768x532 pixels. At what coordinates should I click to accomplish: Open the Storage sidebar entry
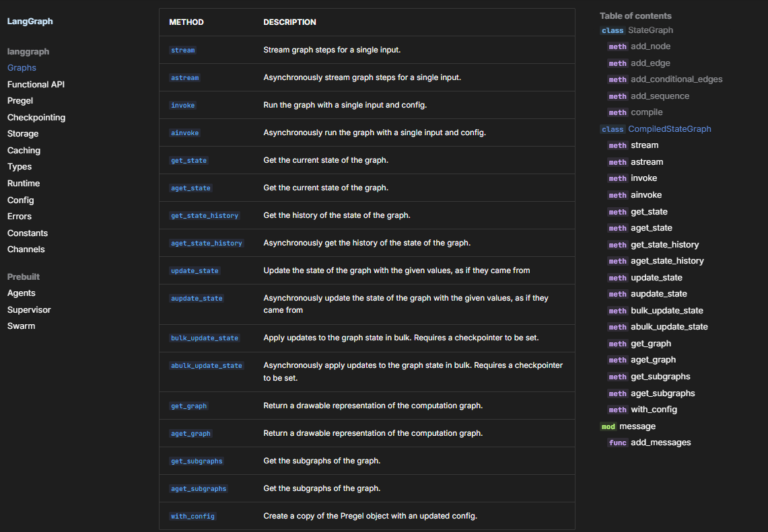tap(22, 134)
